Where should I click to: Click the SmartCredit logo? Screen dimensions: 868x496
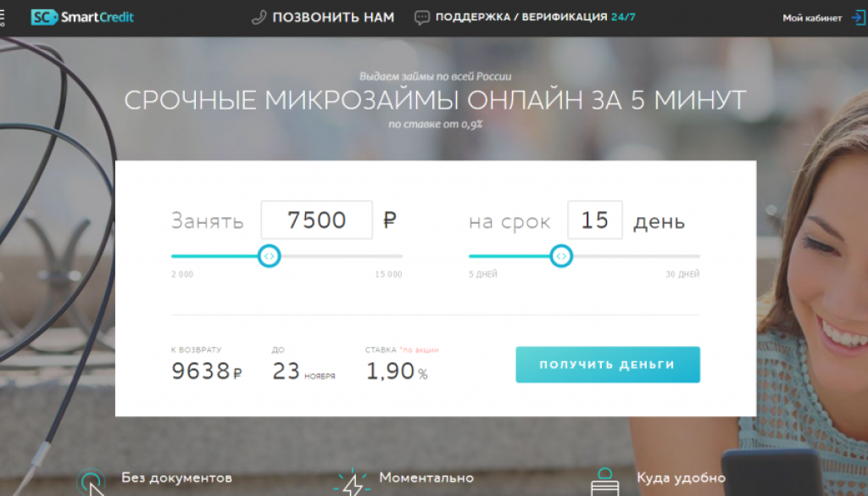click(x=82, y=17)
